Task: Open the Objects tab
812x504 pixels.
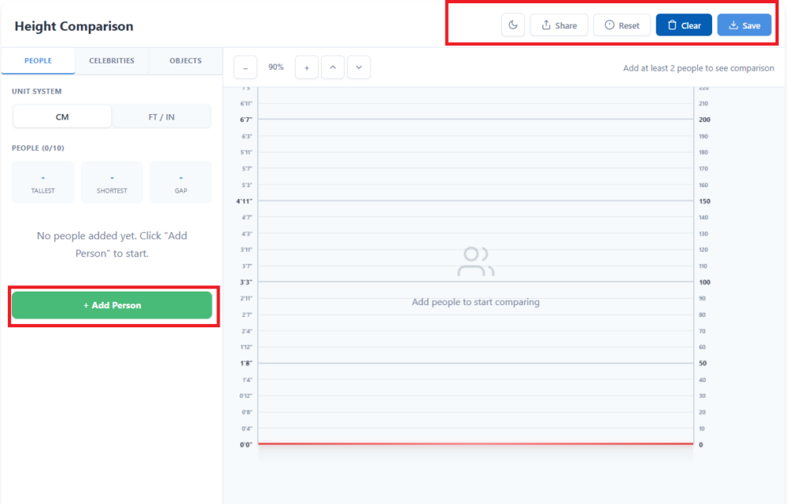Action: pyautogui.click(x=186, y=61)
